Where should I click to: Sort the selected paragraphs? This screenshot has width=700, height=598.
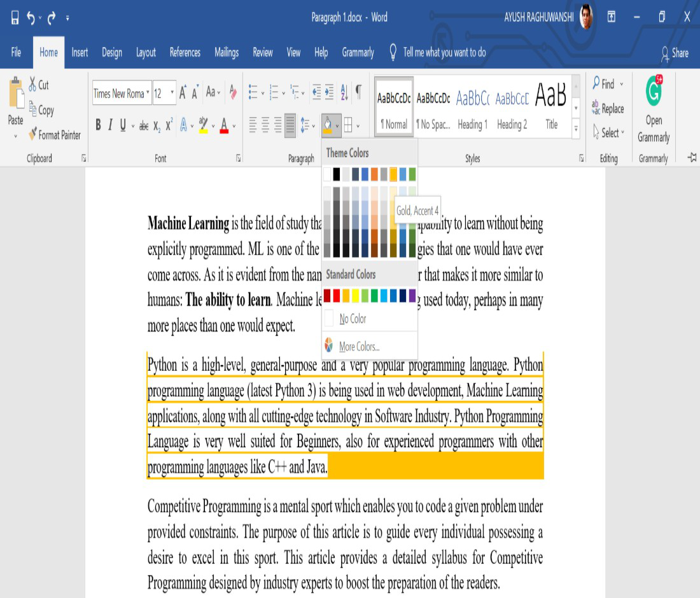[x=344, y=92]
